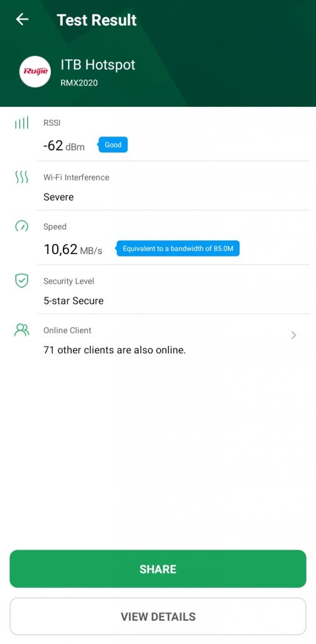Click the Speed gauge icon
316x644 pixels.
click(x=22, y=226)
